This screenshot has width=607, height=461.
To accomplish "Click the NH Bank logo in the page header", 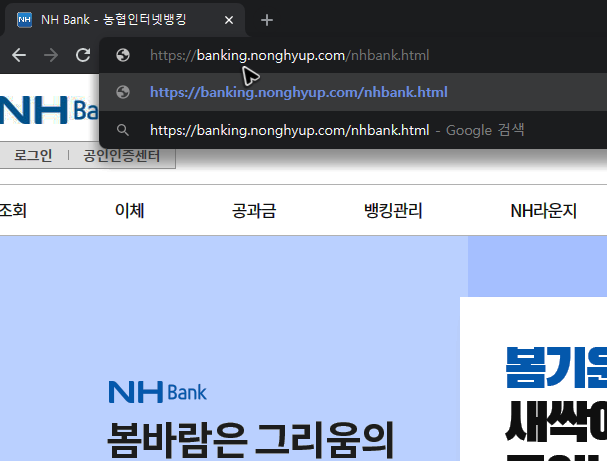I will [48, 110].
